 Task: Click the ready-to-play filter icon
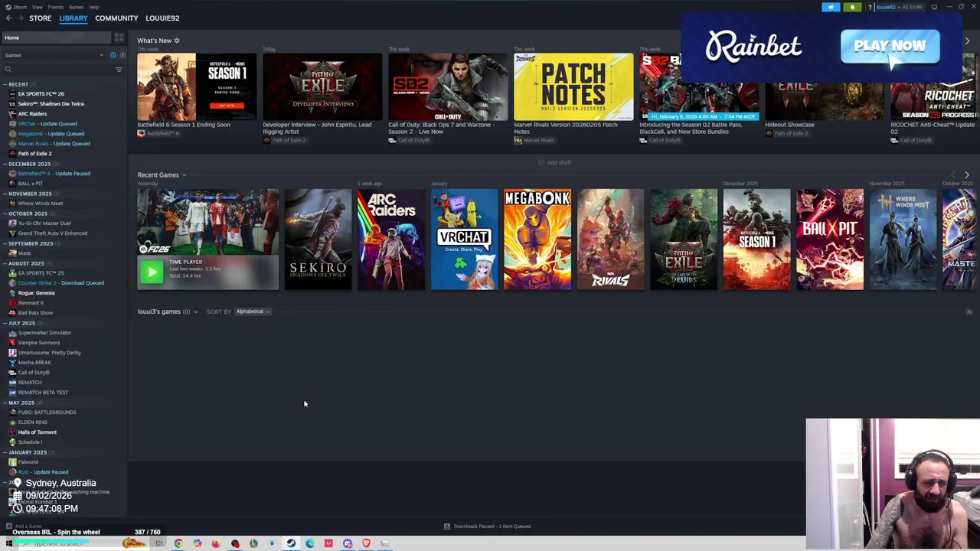click(122, 55)
